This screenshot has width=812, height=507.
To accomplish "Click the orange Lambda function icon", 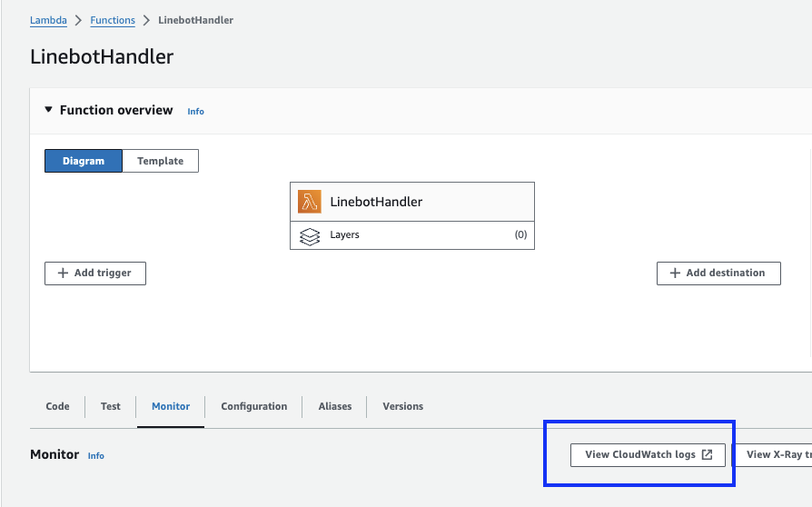I will (x=309, y=202).
